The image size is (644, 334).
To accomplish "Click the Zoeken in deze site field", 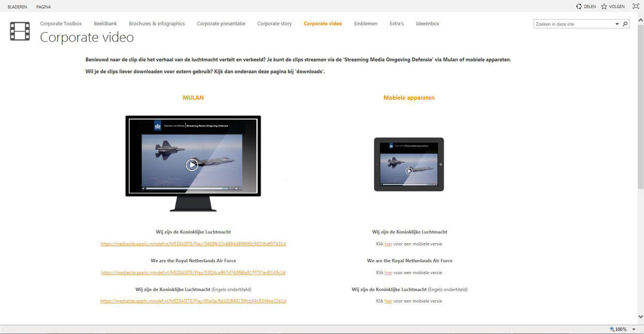I will click(x=573, y=24).
